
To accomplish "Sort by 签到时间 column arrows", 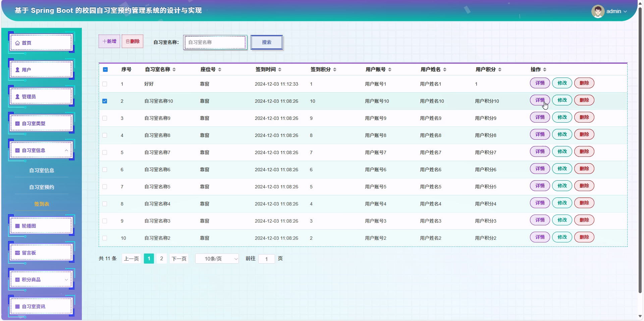I will pyautogui.click(x=280, y=70).
